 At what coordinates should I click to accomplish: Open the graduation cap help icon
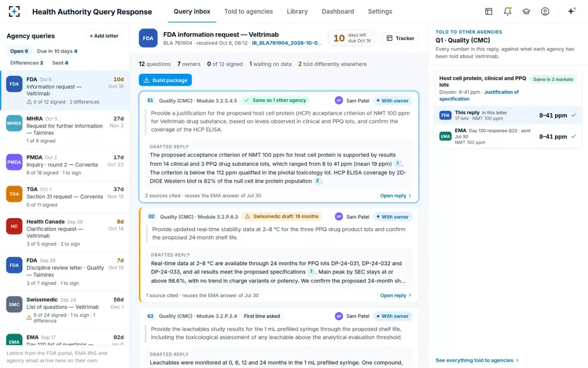[526, 11]
